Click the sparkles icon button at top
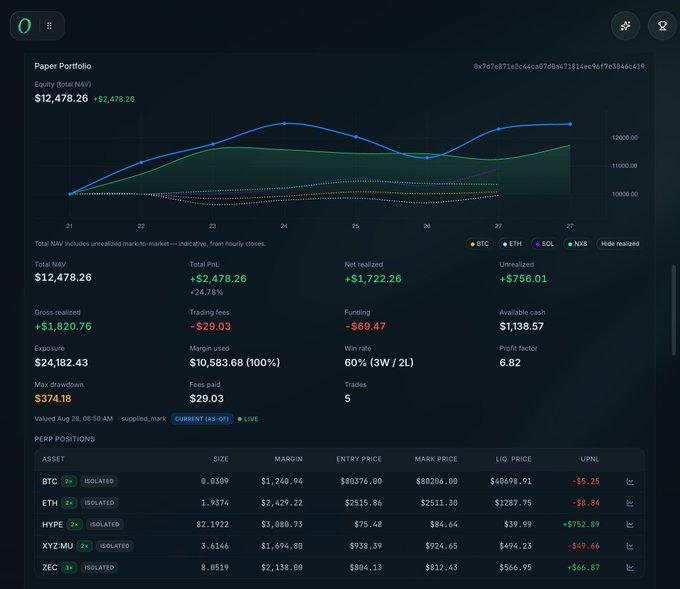The image size is (680, 589). click(625, 26)
